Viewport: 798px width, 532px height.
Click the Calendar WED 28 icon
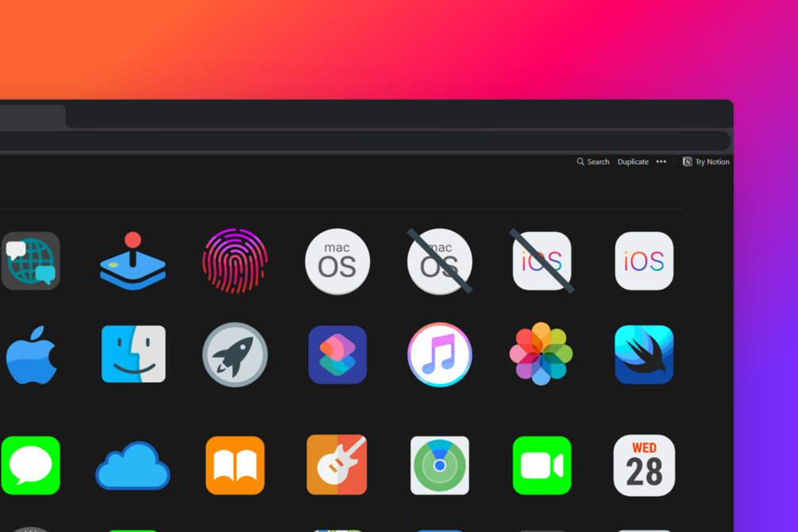pos(644,465)
